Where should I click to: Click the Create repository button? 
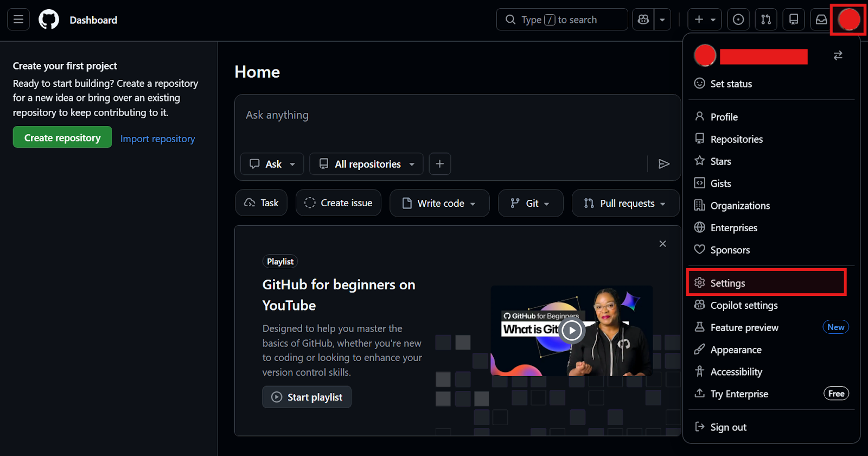tap(62, 137)
